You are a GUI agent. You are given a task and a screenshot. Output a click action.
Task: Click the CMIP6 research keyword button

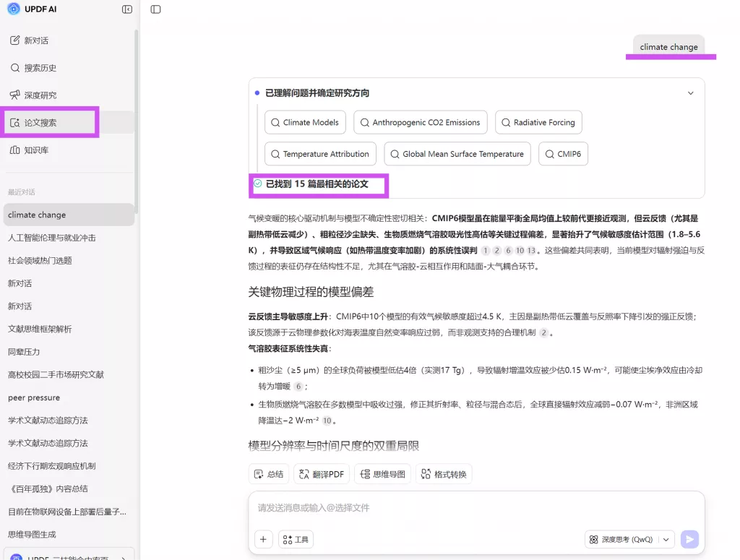563,153
